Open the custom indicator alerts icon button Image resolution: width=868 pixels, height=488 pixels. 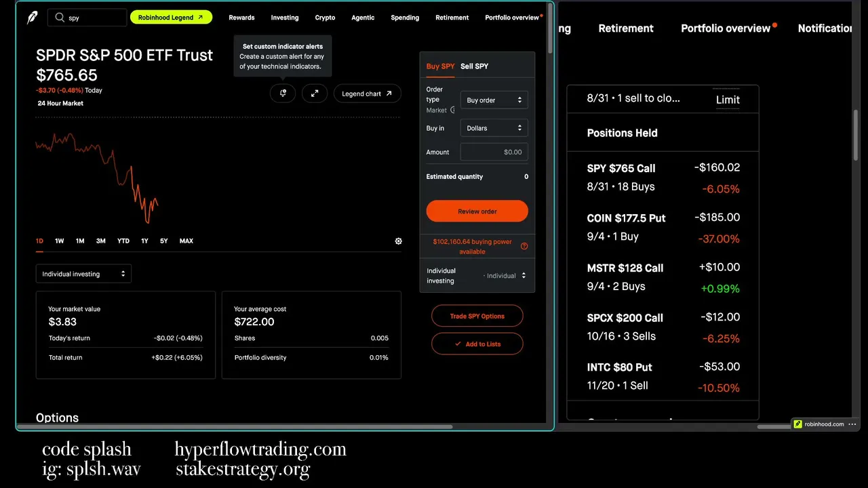click(283, 94)
